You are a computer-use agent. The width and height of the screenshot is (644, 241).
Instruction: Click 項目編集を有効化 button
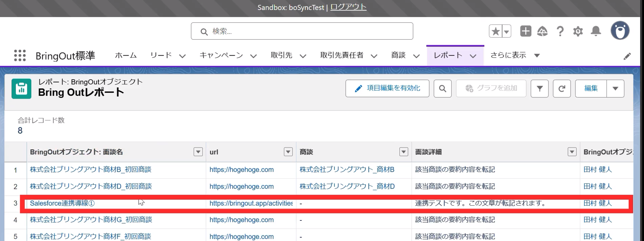pyautogui.click(x=387, y=88)
